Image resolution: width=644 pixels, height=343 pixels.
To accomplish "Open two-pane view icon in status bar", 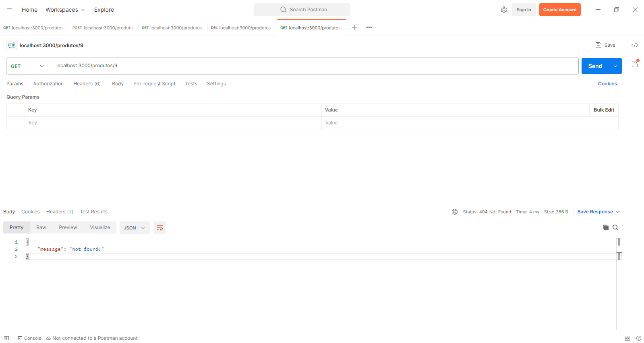I will click(x=627, y=338).
